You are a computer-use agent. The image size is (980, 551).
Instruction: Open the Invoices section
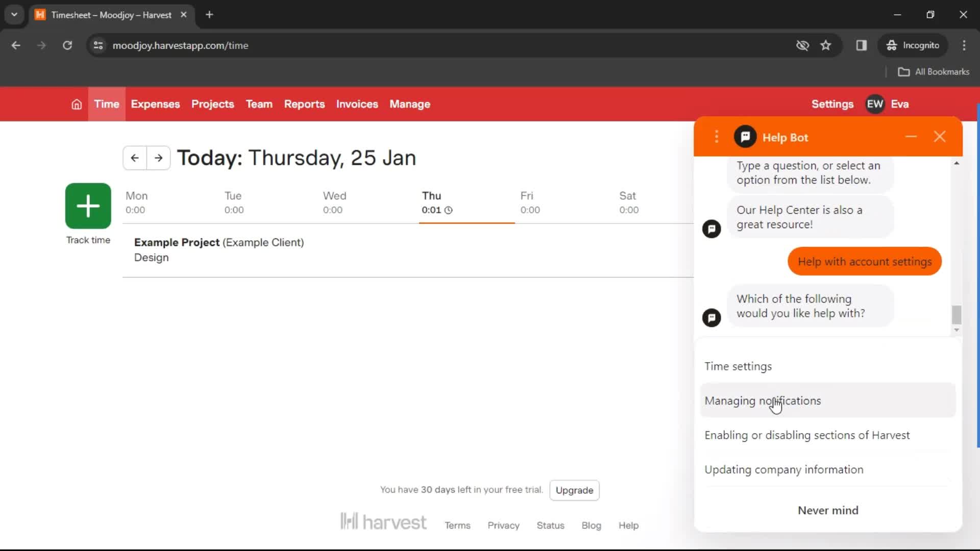click(357, 104)
